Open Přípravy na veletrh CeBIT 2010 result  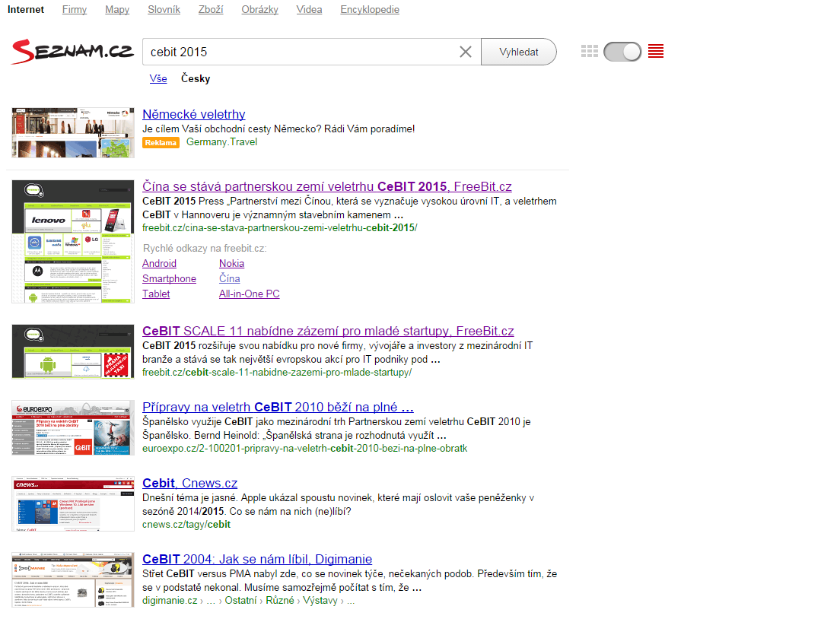(x=278, y=407)
